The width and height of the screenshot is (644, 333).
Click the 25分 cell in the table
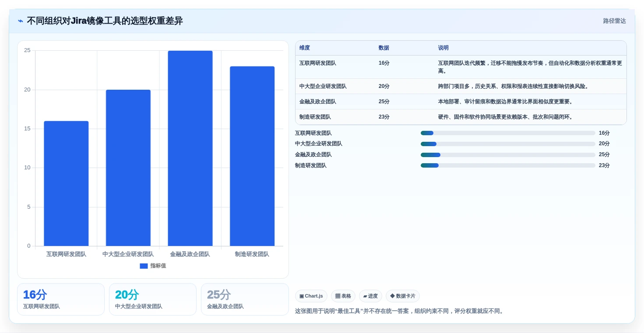click(x=384, y=102)
